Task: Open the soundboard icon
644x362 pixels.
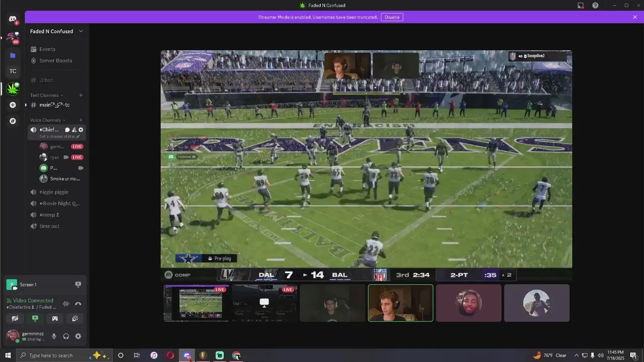Action: (x=74, y=318)
